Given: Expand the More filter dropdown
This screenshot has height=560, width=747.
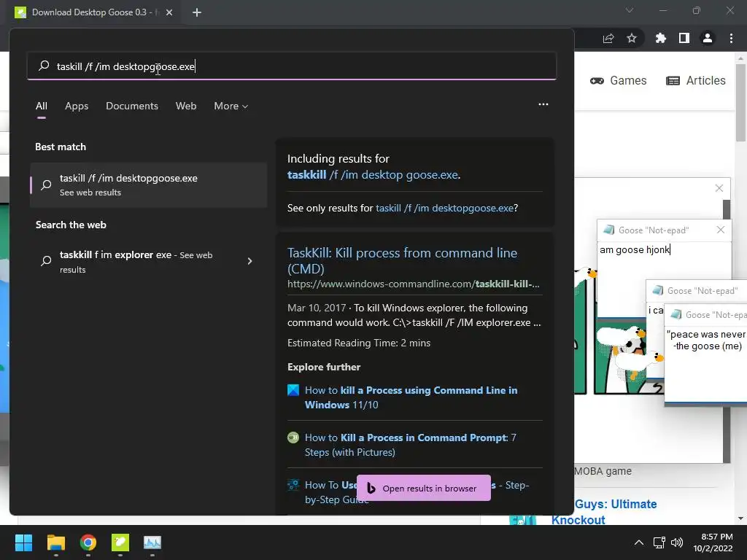Looking at the screenshot, I should (231, 106).
